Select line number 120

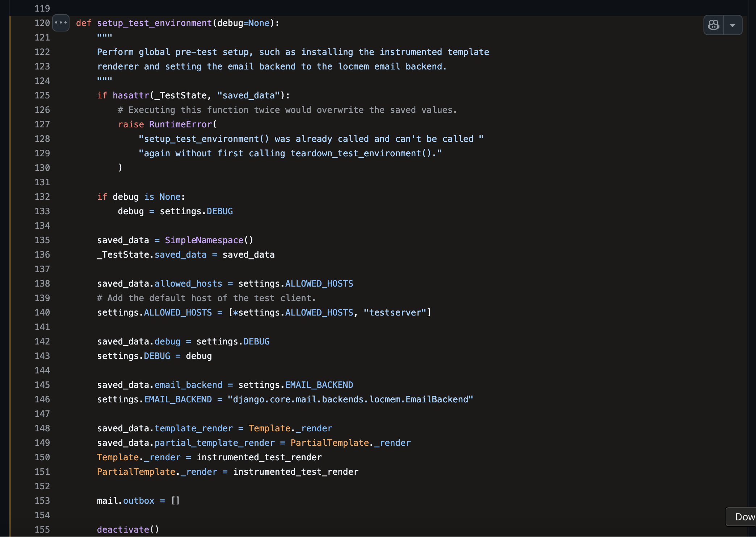point(42,23)
